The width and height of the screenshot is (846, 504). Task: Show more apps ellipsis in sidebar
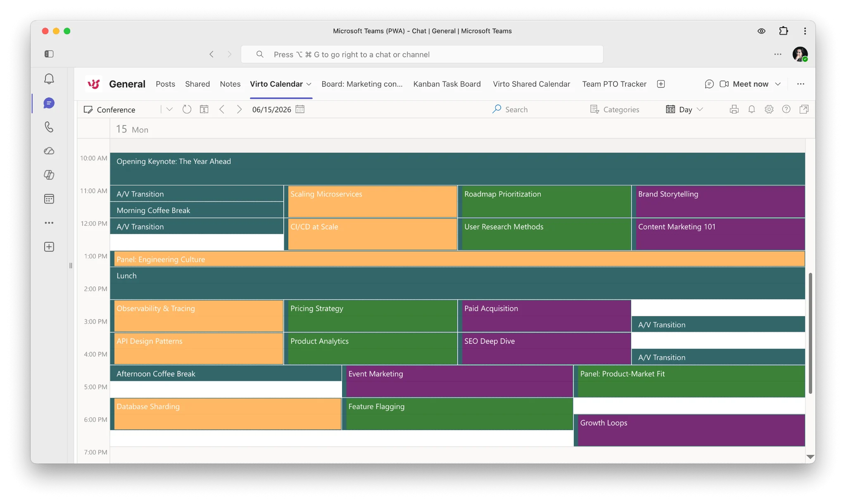49,223
